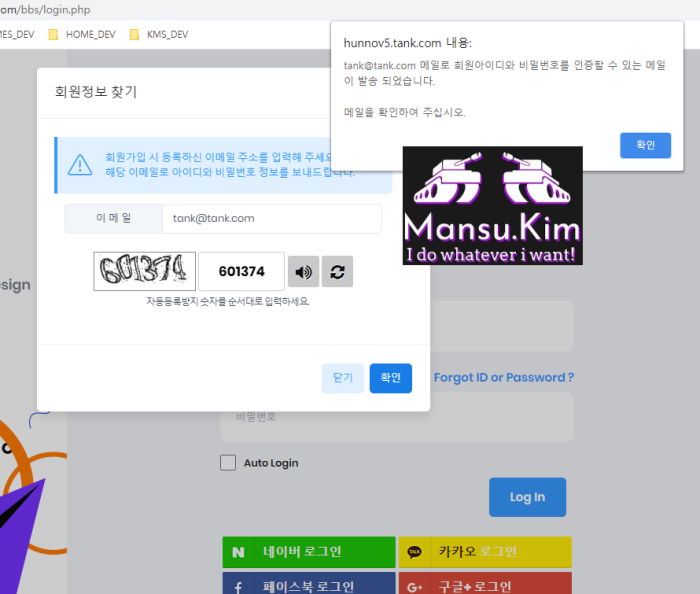Screen dimensions: 700x594
Task: Choose 네이버 로그인 social login
Action: tap(309, 552)
